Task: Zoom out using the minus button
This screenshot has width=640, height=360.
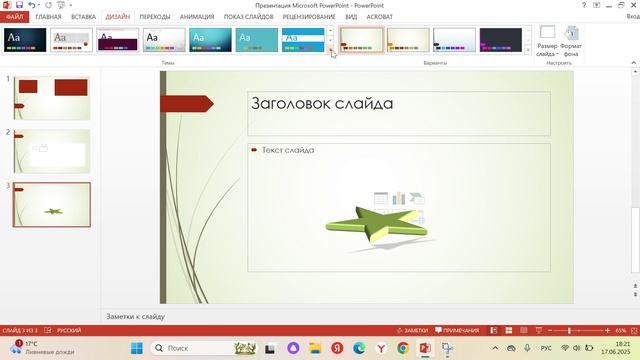Action: point(550,330)
